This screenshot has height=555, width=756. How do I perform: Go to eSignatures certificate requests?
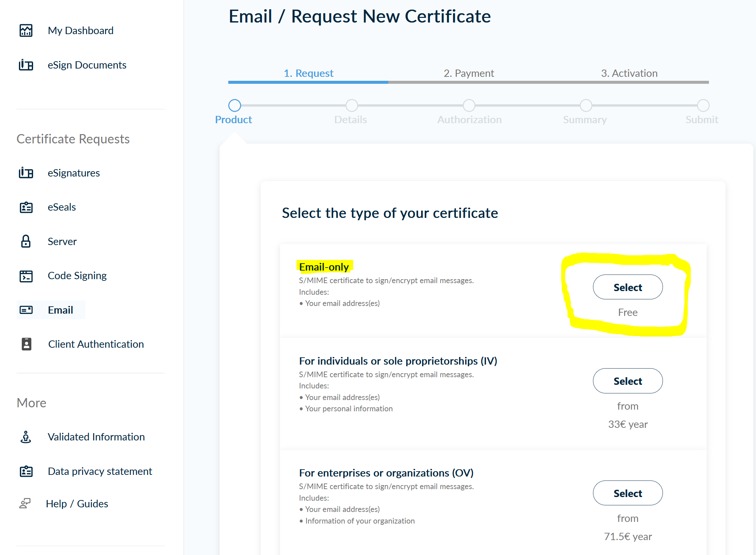coord(74,173)
